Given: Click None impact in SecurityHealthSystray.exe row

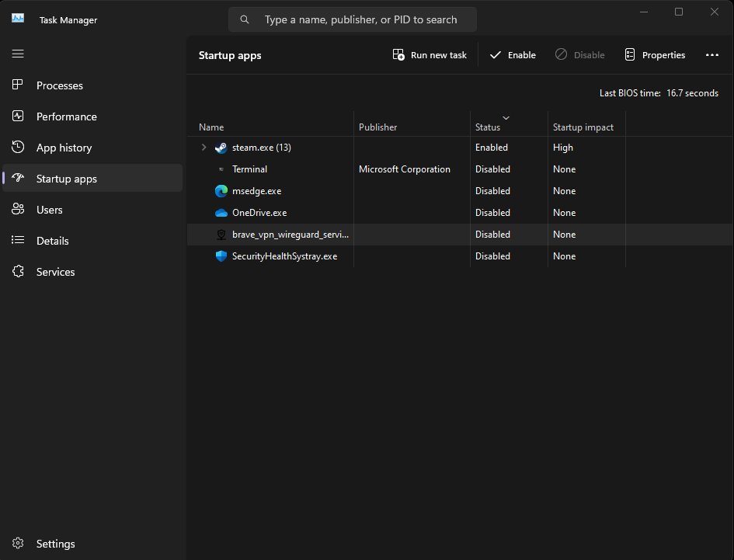Looking at the screenshot, I should (564, 256).
